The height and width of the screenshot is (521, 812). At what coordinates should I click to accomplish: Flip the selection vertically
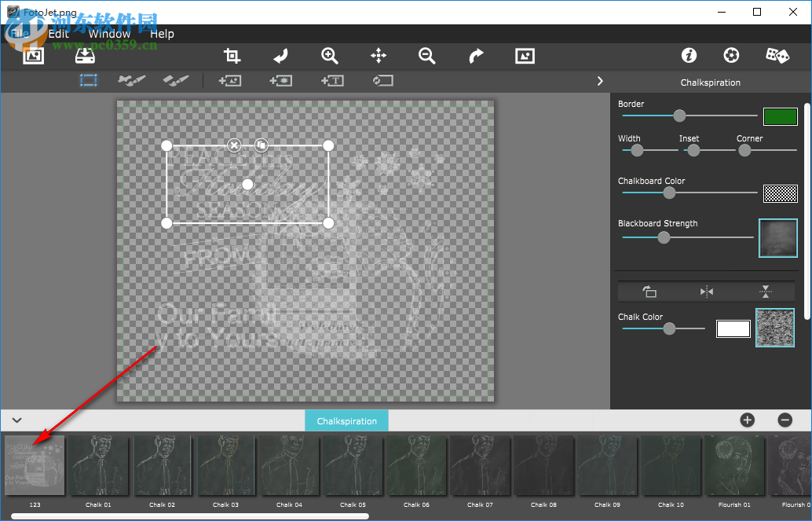(x=766, y=292)
